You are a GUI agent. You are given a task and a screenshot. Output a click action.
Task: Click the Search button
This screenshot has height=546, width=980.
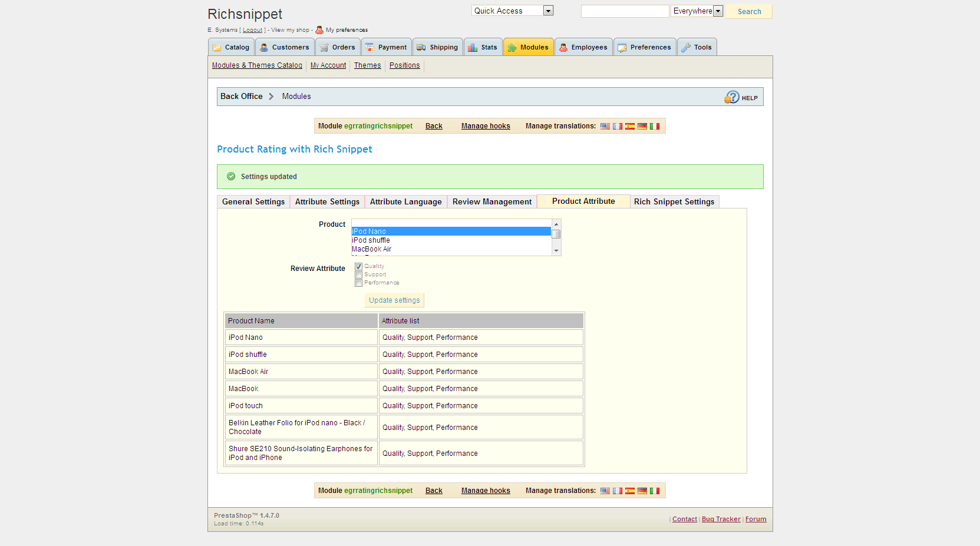point(749,11)
